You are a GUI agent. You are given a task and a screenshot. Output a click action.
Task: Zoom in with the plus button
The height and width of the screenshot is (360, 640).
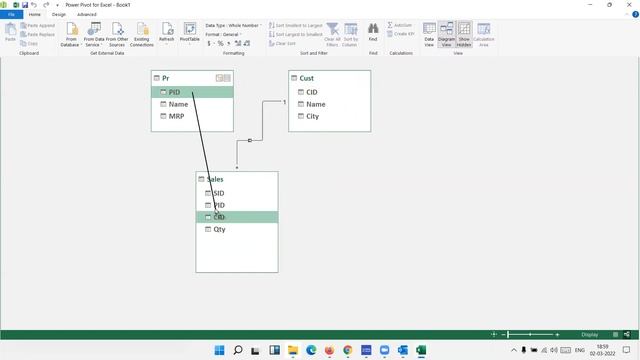[557, 335]
